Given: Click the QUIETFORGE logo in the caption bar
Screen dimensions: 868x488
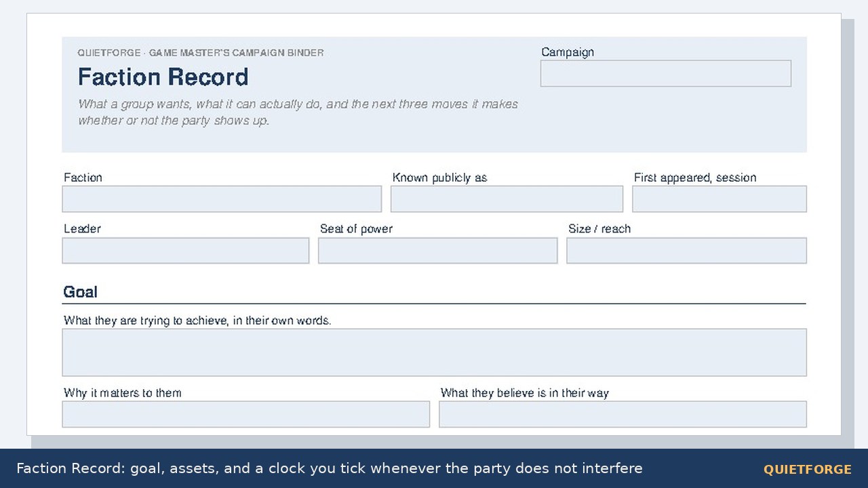Looking at the screenshot, I should [x=807, y=469].
